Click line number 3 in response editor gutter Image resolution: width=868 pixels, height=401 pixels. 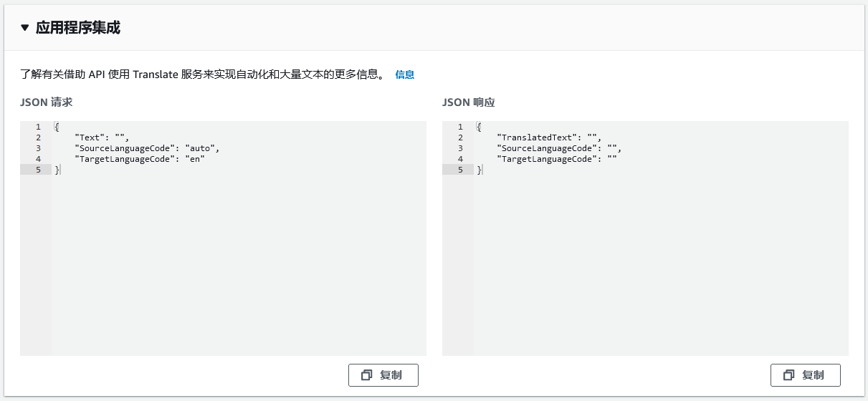tap(460, 148)
